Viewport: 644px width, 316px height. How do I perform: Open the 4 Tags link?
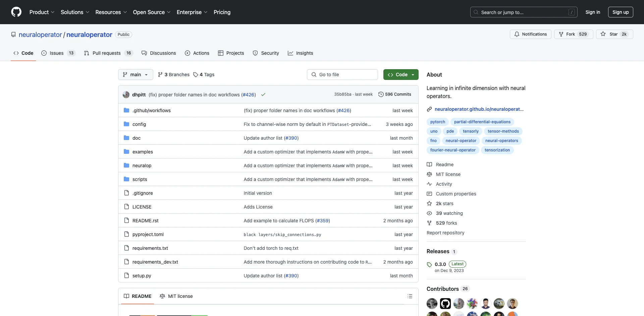[x=204, y=75]
